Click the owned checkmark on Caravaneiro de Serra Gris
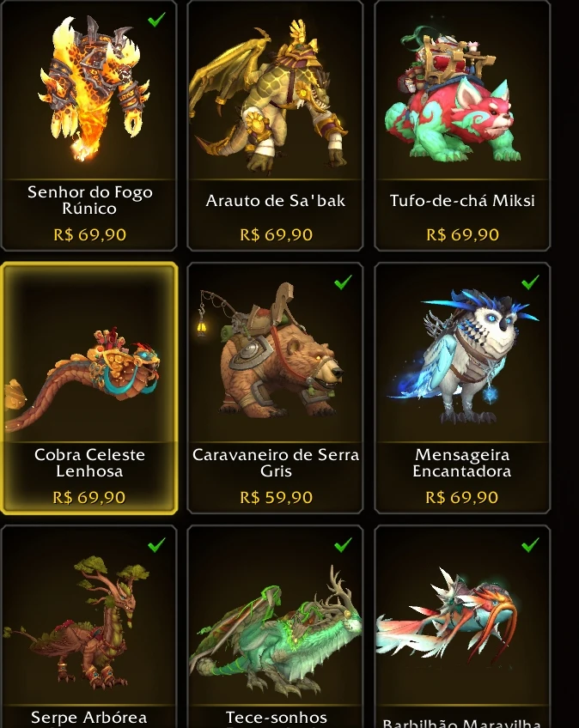Screen dimensions: 579x728 [x=343, y=282]
